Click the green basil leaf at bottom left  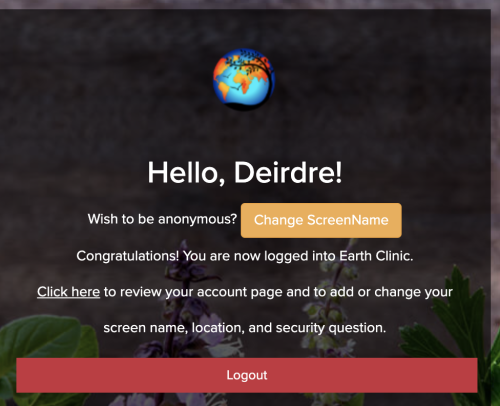click(43, 337)
